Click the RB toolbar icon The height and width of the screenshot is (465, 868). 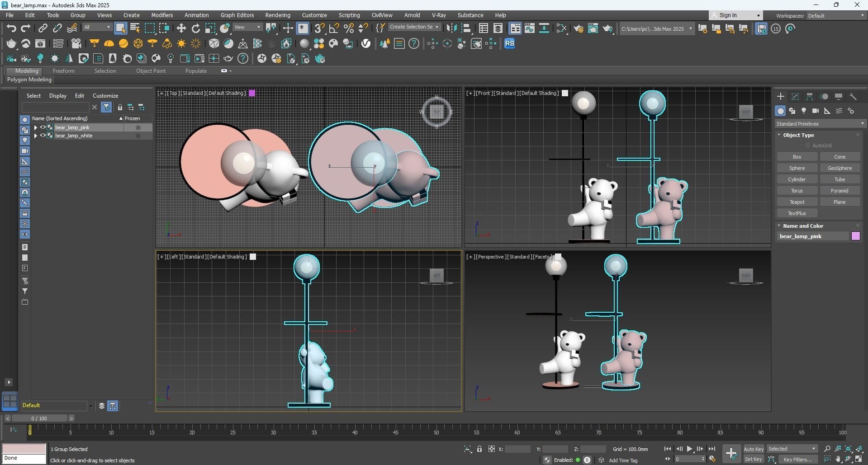(509, 43)
